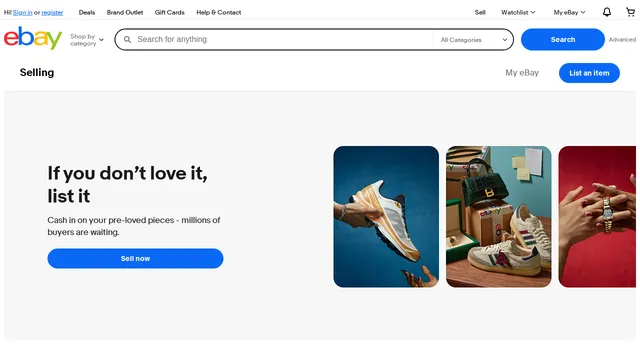Click the blue Search button
This screenshot has height=360, width=640.
(x=562, y=40)
